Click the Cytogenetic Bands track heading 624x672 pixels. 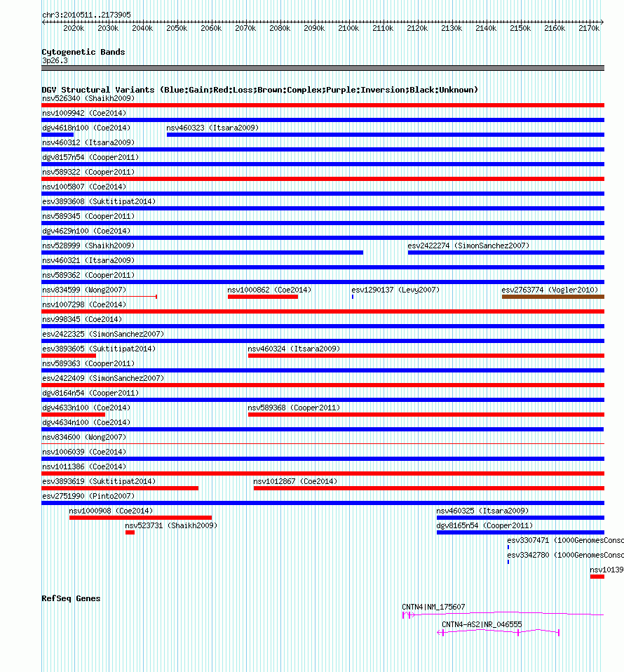(x=83, y=52)
